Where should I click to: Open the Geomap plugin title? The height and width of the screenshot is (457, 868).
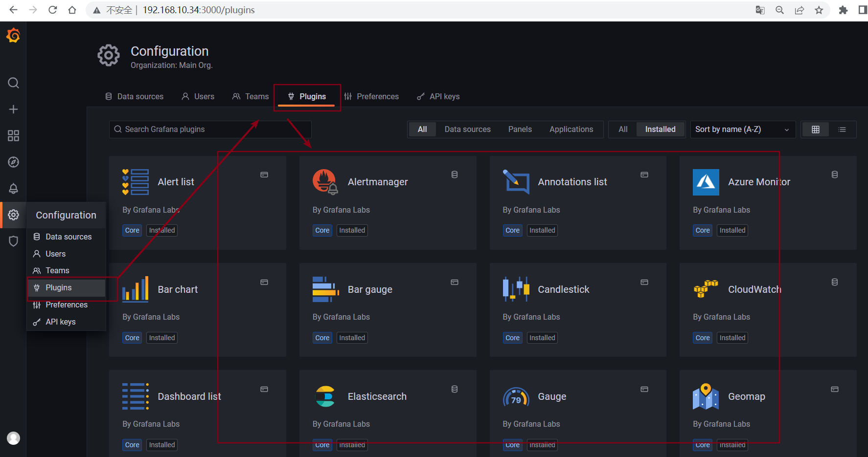(x=747, y=396)
